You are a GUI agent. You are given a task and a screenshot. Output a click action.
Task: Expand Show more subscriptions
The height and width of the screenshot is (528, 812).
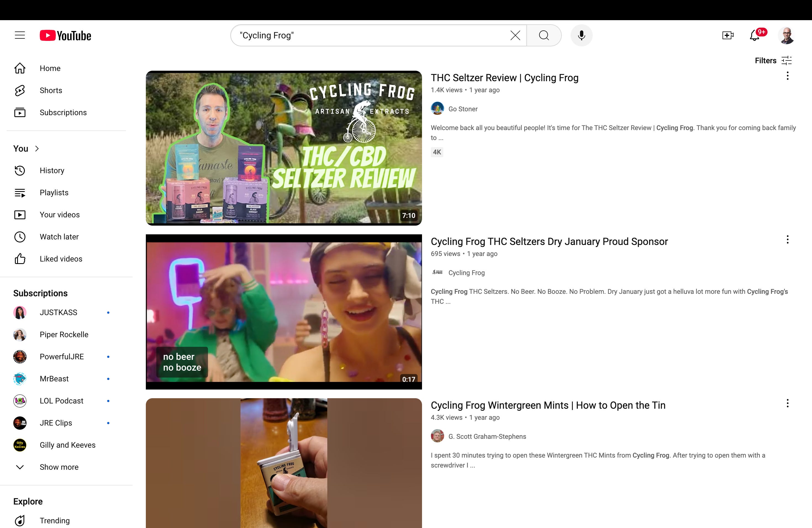pyautogui.click(x=59, y=467)
